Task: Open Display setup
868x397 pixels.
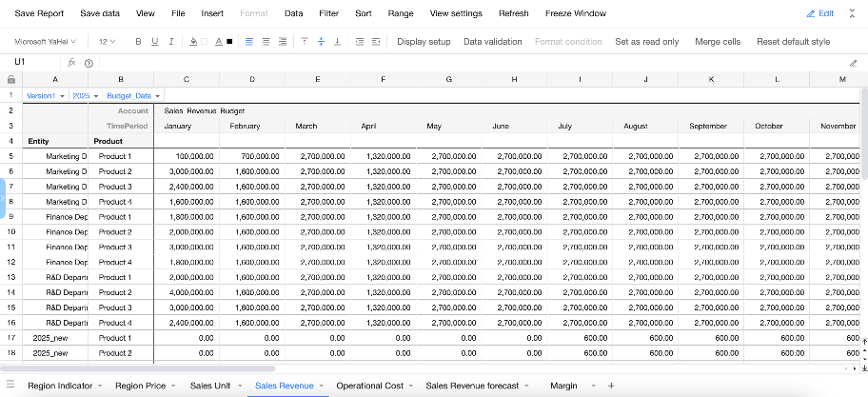Action: coord(424,42)
